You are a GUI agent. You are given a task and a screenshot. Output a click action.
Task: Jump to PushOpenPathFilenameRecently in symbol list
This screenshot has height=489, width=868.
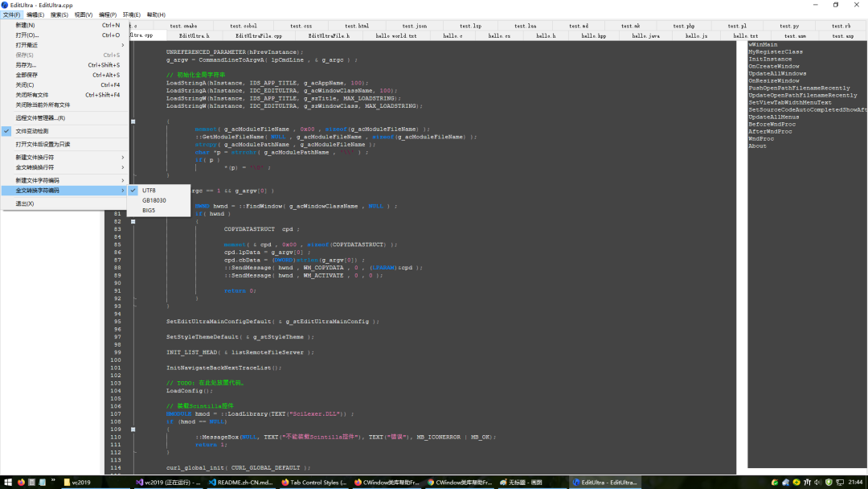click(x=799, y=88)
